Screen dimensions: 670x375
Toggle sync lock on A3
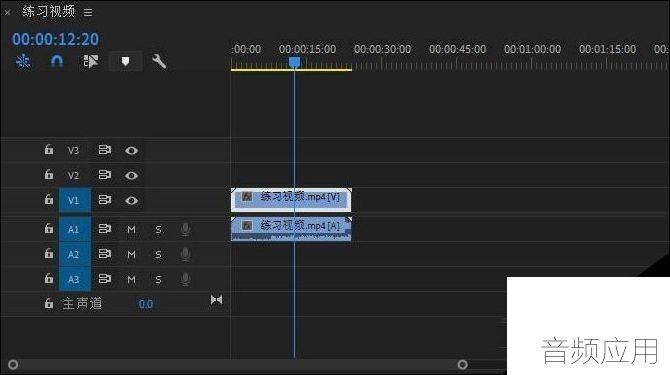(x=105, y=279)
